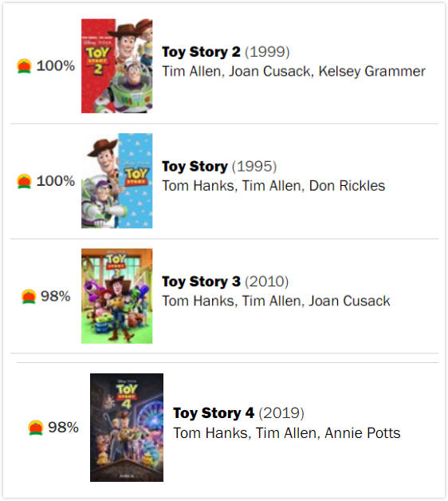Screen dimensions: 448x501
Task: Click the 98% score for Toy Story 3
Action: (56, 296)
